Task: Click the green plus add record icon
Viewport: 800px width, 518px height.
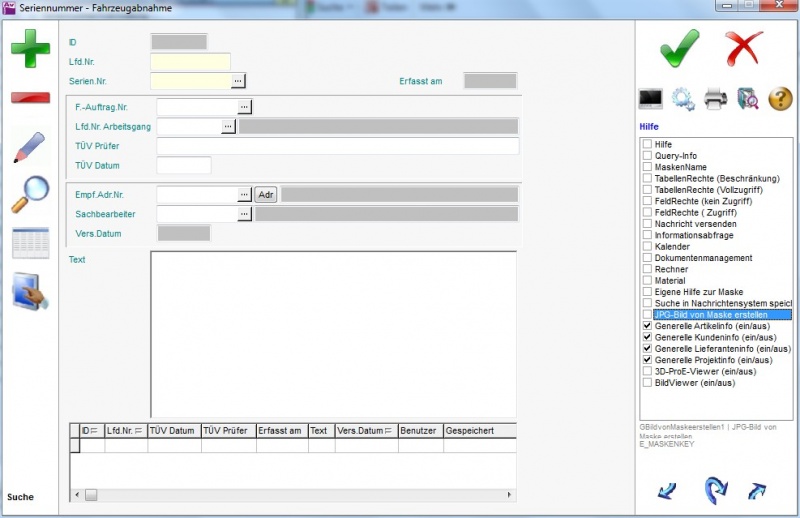Action: pos(30,49)
